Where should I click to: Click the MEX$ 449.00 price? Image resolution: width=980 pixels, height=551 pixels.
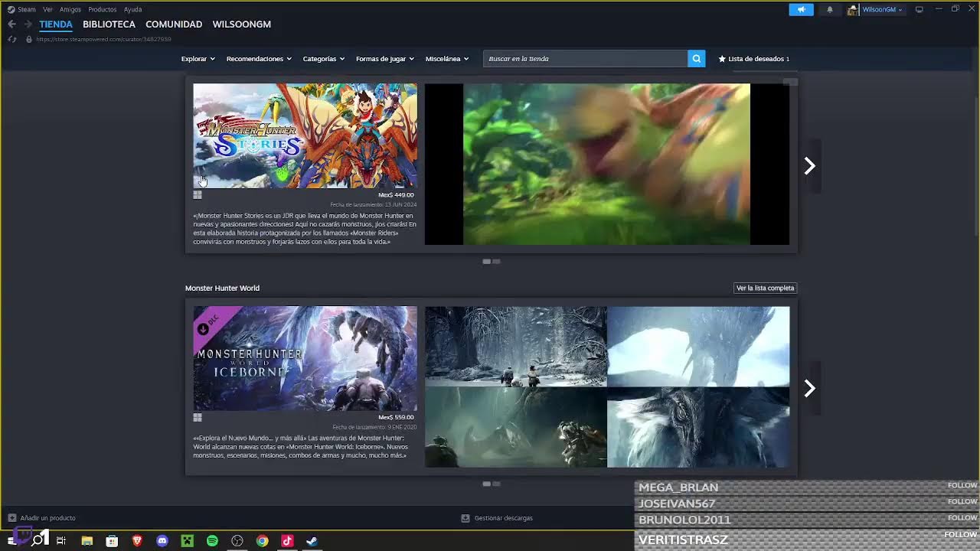click(x=396, y=195)
